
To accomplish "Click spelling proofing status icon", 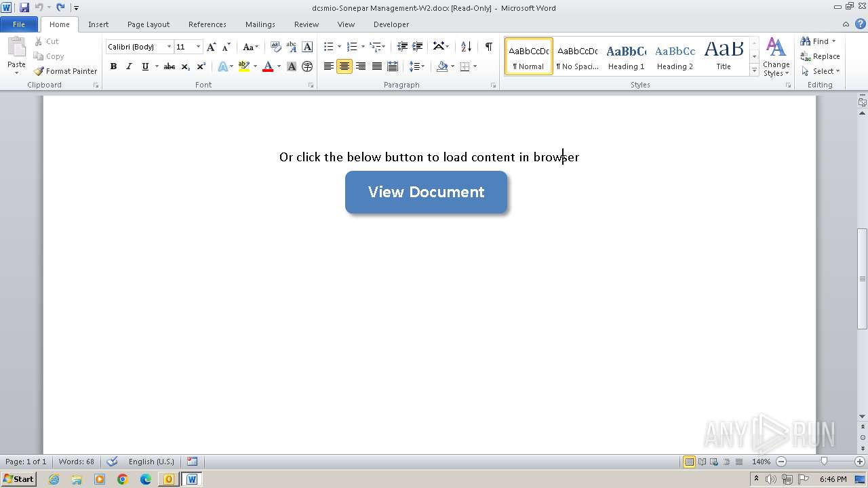I will coord(112,462).
